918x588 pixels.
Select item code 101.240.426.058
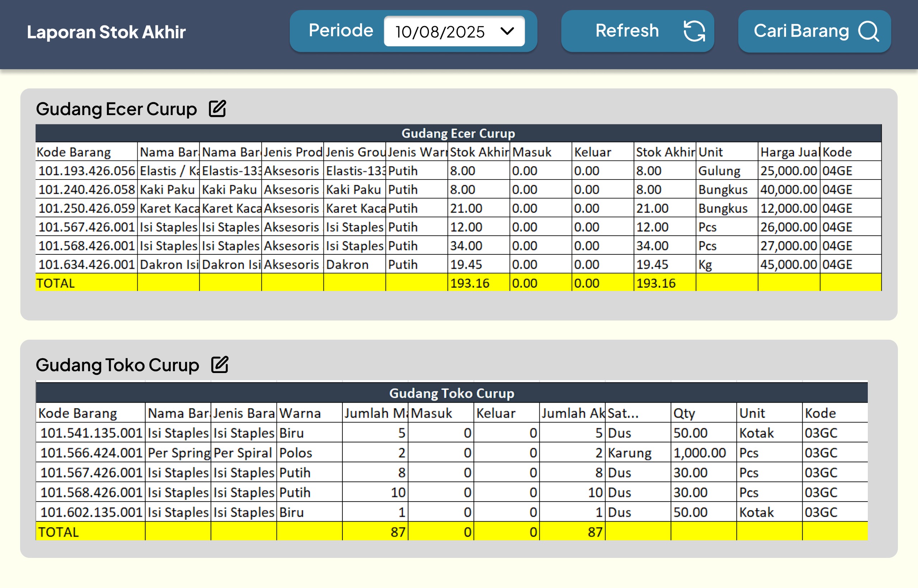(x=87, y=190)
